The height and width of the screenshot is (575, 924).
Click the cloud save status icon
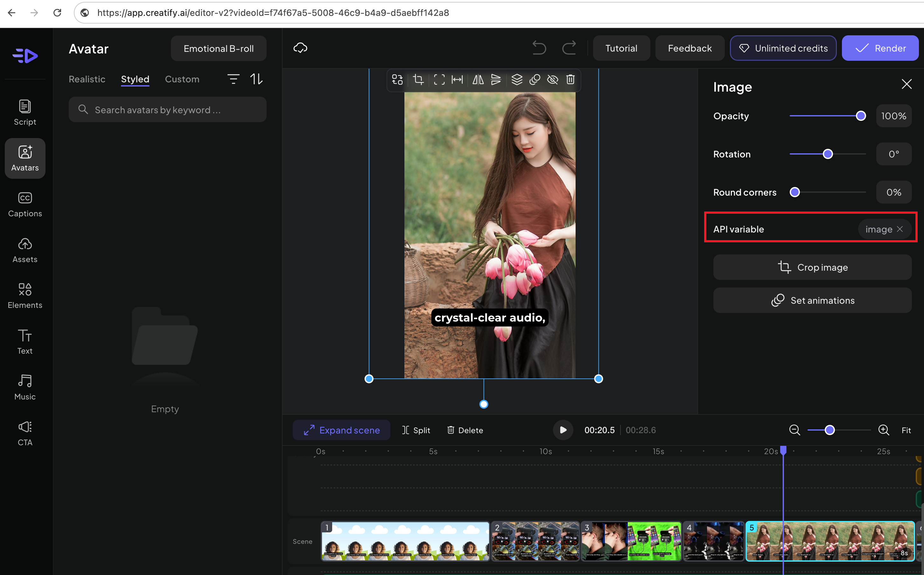(300, 48)
